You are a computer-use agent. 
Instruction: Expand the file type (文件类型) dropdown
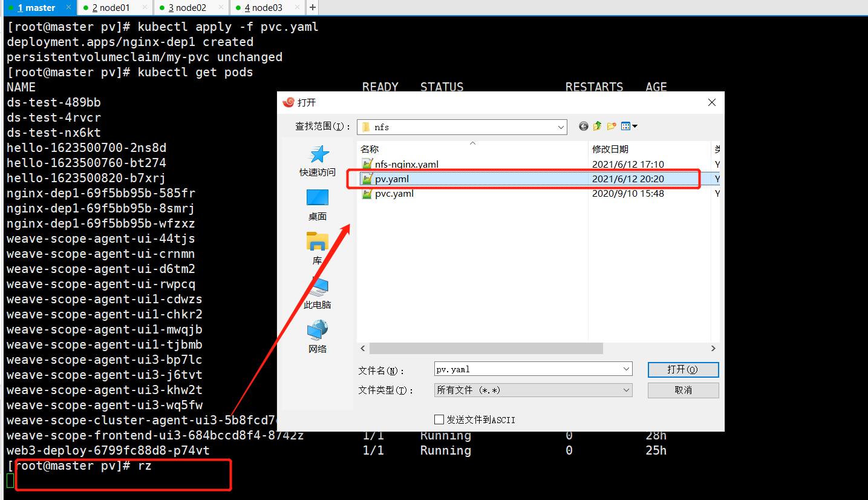tap(626, 390)
